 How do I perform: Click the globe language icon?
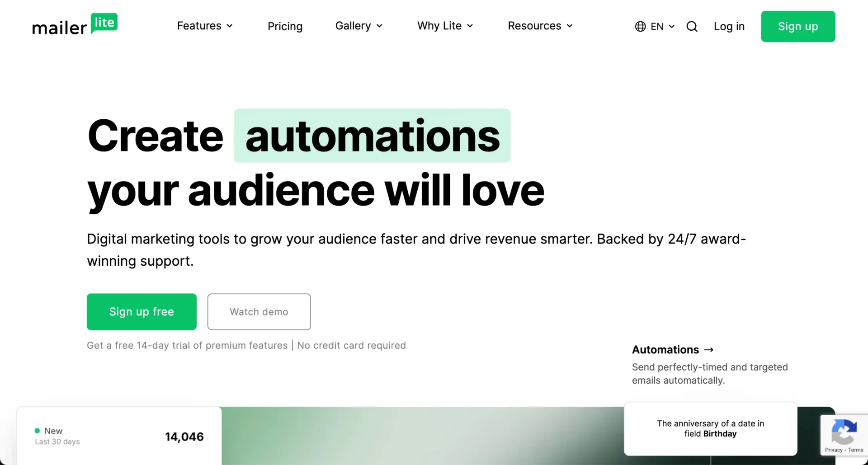640,27
